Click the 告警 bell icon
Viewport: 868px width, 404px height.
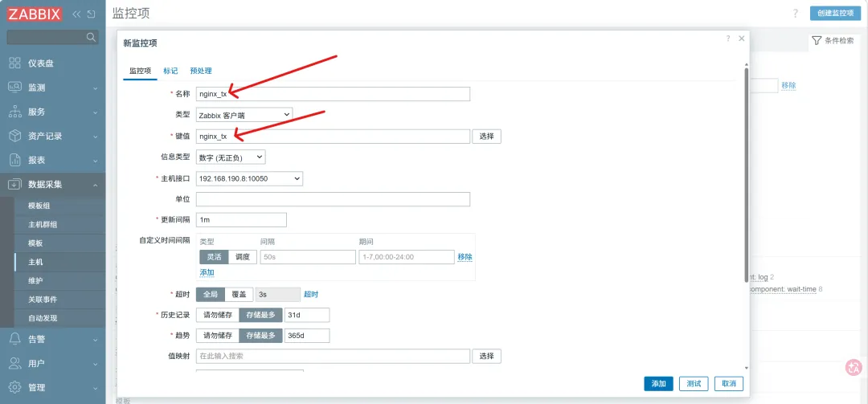pyautogui.click(x=15, y=339)
